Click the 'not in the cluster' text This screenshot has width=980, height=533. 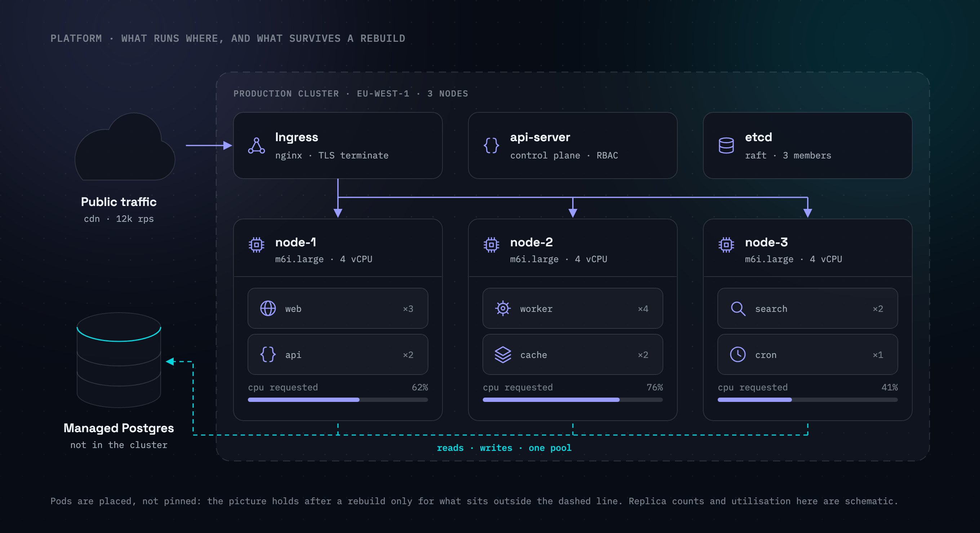(119, 445)
